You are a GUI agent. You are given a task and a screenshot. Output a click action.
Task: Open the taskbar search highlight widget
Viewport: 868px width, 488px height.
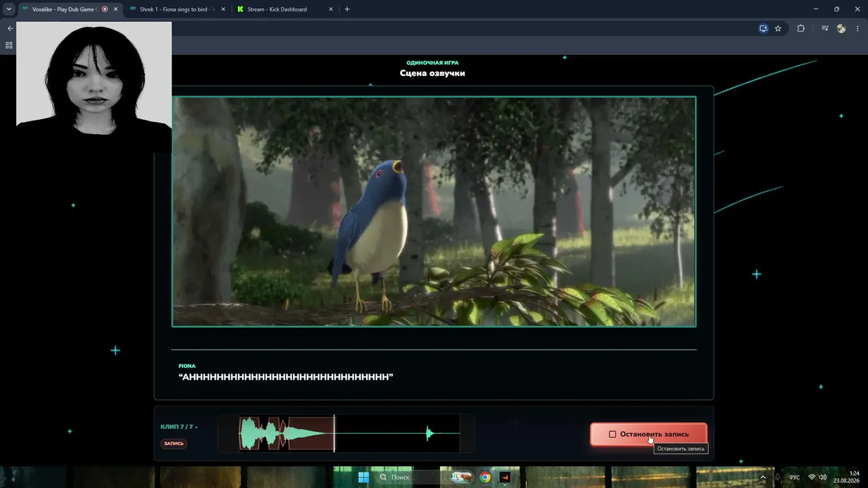click(462, 477)
